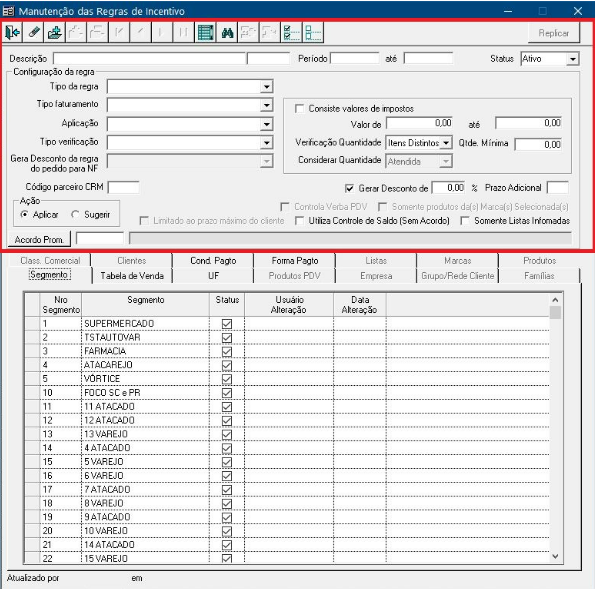
Task: Enable Somente Listas Informadas checkbox
Action: [x=464, y=221]
